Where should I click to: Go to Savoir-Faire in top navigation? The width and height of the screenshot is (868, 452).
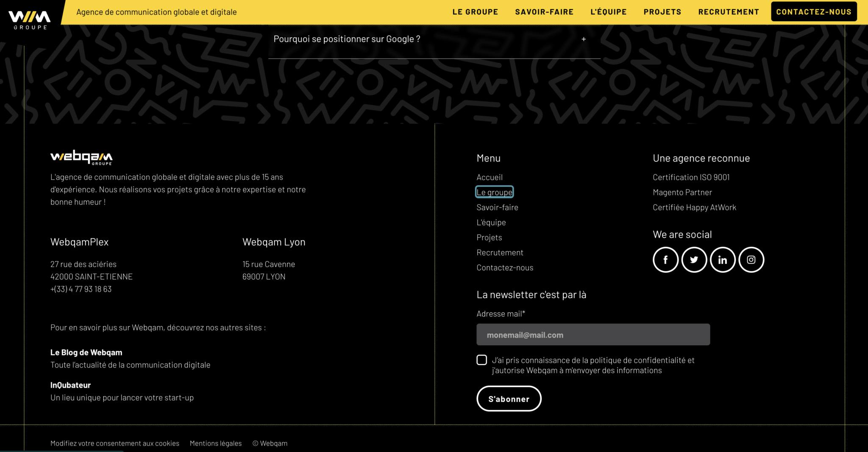pyautogui.click(x=544, y=12)
